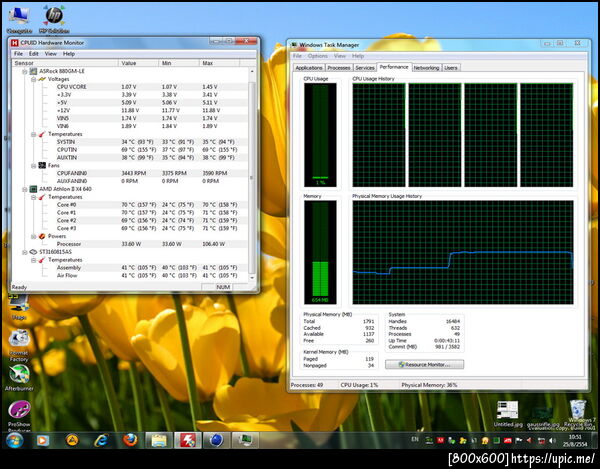Switch to the red lightning taskbar app

coord(188,441)
